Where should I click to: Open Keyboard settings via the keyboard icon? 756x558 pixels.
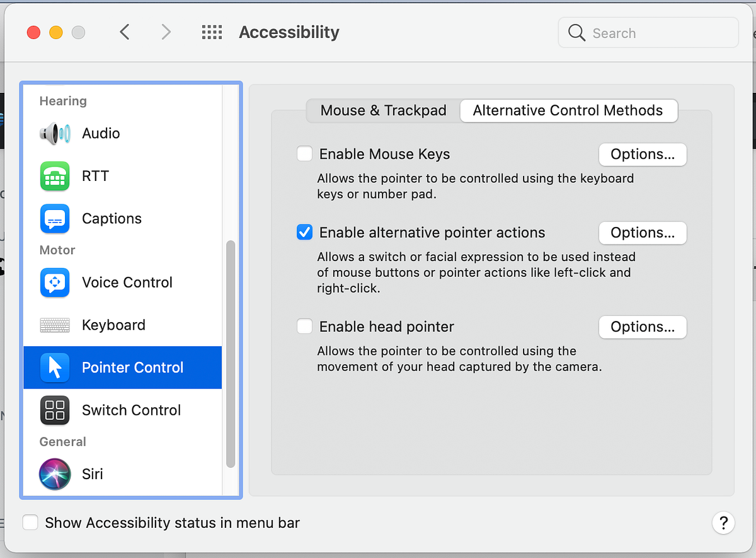pyautogui.click(x=55, y=325)
